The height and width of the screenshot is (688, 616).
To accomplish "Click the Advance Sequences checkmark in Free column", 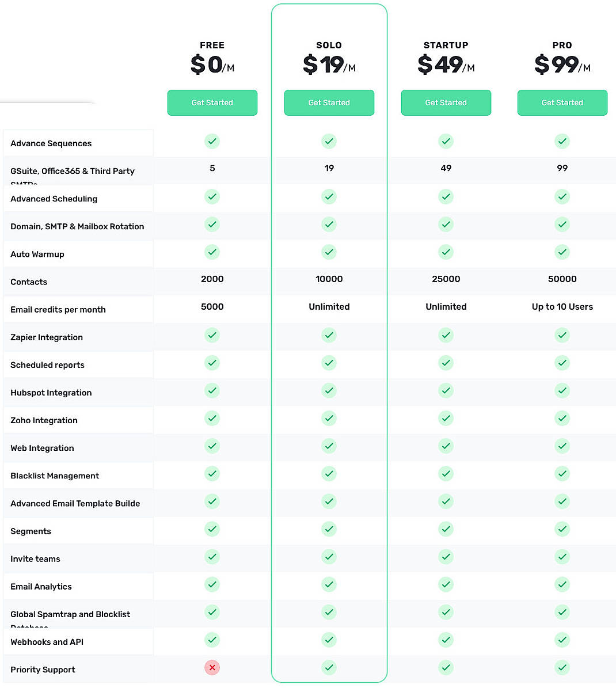I will (212, 141).
